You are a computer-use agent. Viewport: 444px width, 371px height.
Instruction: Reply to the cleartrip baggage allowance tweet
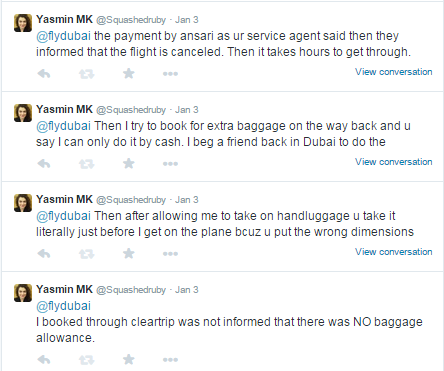[44, 359]
